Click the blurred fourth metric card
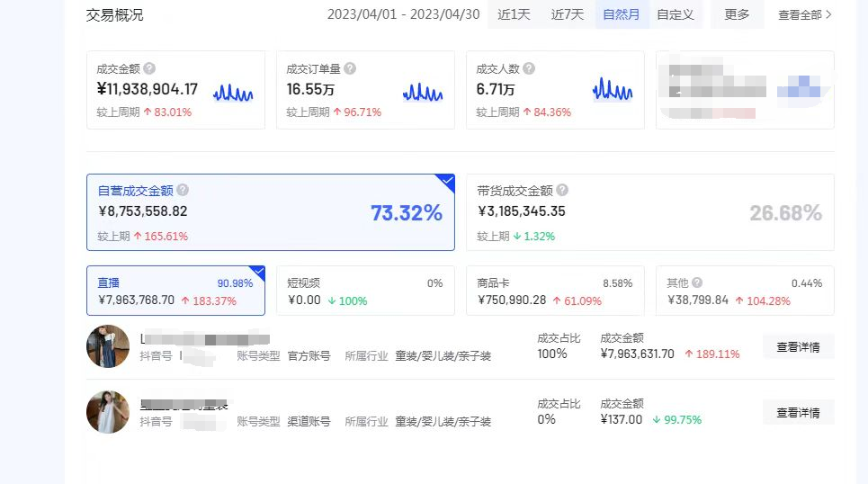 coord(745,90)
